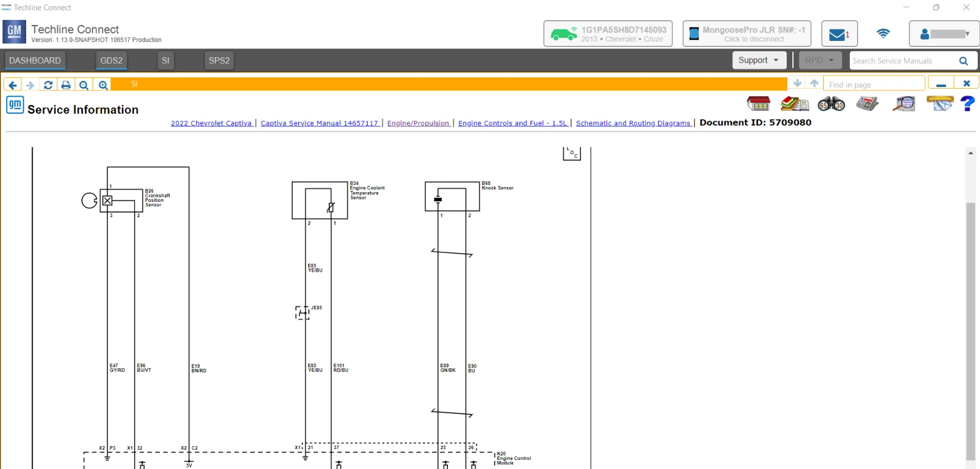Screen dimensions: 980x469
Task: Open the user account dropdown
Action: click(944, 34)
